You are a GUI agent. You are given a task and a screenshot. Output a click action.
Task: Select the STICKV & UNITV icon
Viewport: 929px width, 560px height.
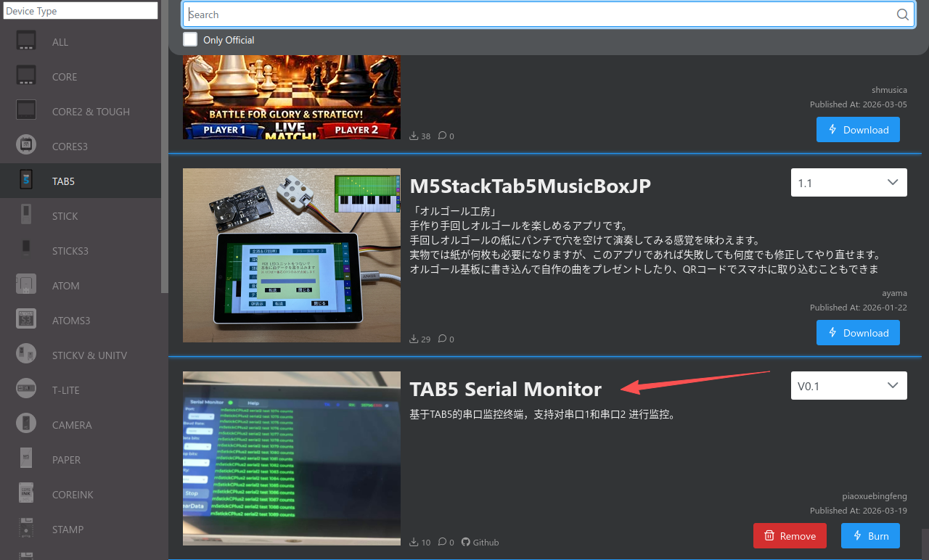[26, 355]
